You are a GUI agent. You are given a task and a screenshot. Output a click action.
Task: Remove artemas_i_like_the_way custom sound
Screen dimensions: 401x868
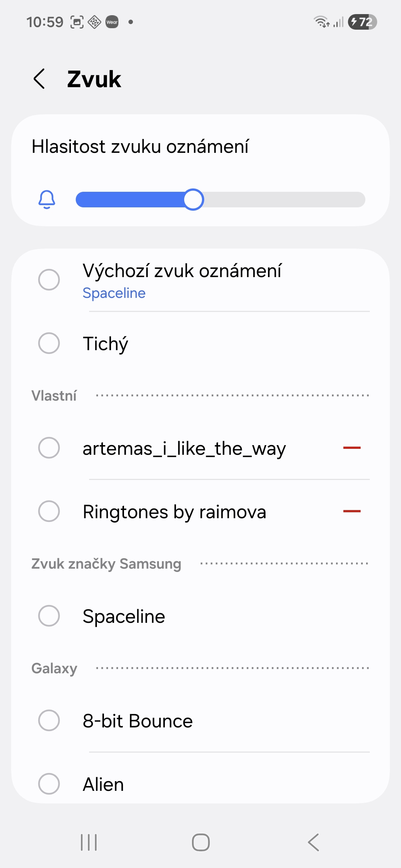[x=352, y=448]
